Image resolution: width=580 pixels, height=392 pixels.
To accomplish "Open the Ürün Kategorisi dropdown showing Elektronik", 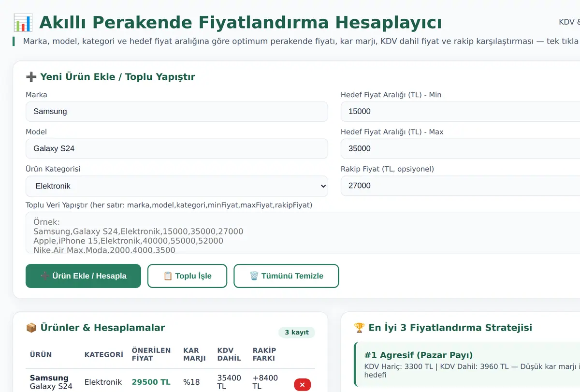I will pos(177,186).
